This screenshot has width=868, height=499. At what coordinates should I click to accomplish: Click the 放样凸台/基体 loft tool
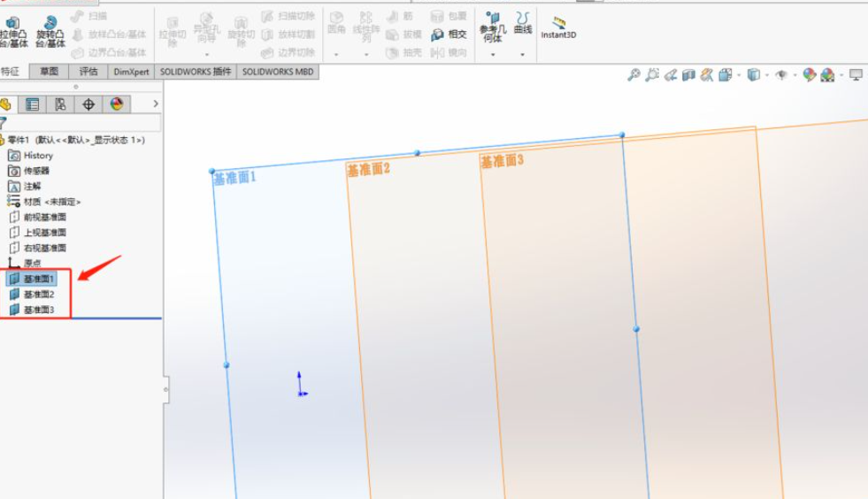(109, 35)
